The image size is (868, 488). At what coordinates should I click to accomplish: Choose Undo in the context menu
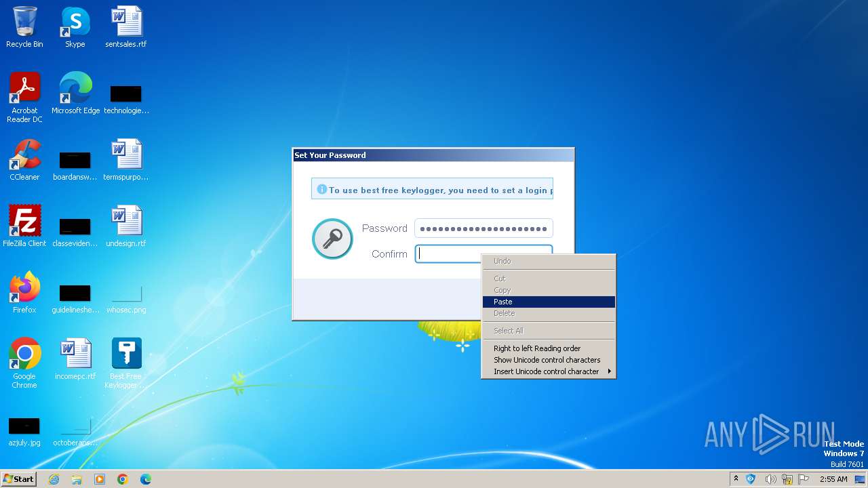click(549, 261)
